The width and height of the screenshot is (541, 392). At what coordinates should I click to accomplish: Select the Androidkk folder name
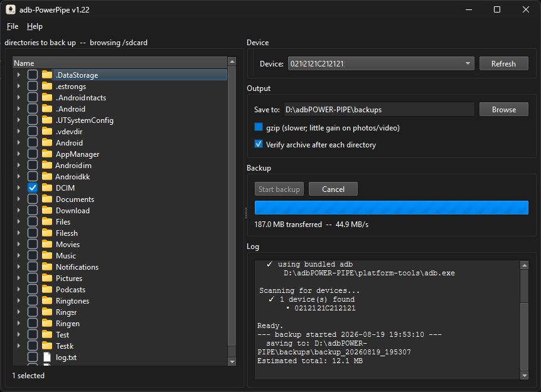pyautogui.click(x=72, y=176)
